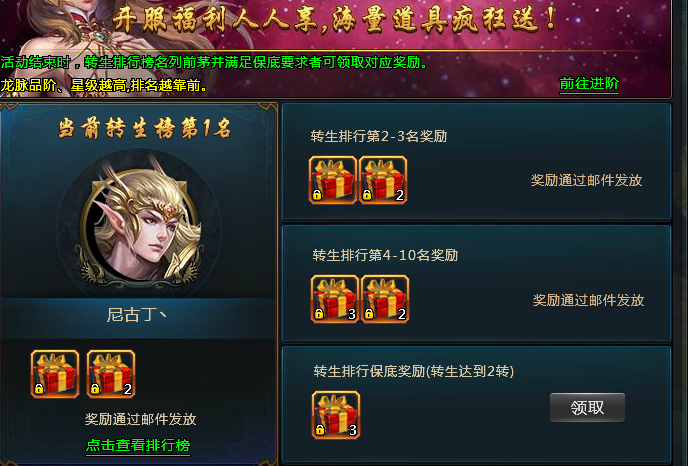This screenshot has height=466, width=688.
Task: Click 转生排行保底奖励 heading text
Action: click(x=413, y=371)
